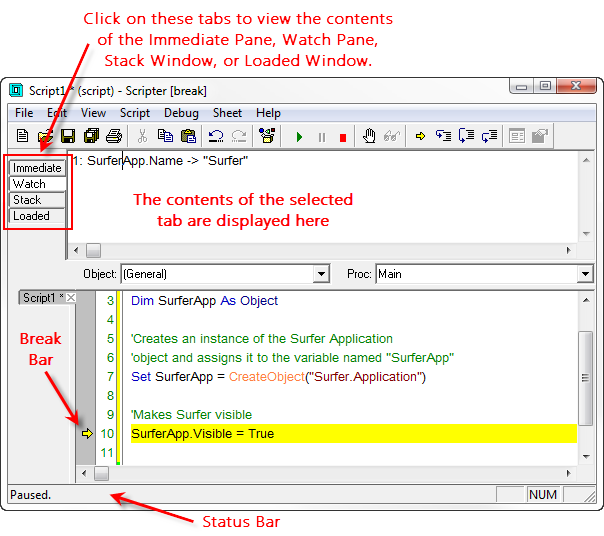Stop the script with red square
The width and height of the screenshot is (604, 536).
click(x=343, y=138)
